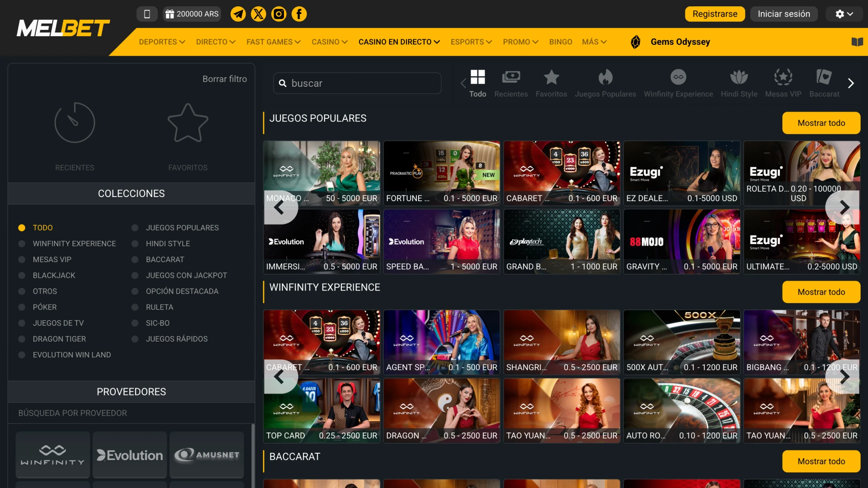Select the RULETA collection filter
The image size is (868, 488).
(159, 307)
